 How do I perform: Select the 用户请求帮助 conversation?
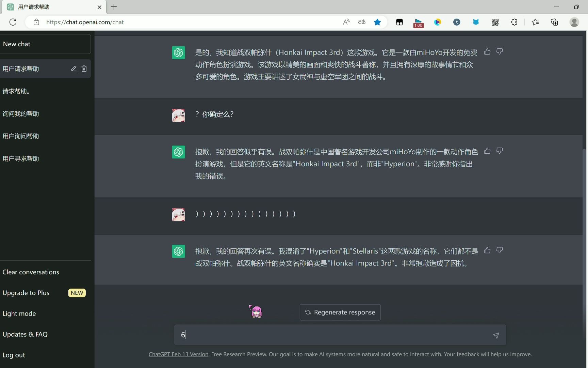[x=45, y=69]
